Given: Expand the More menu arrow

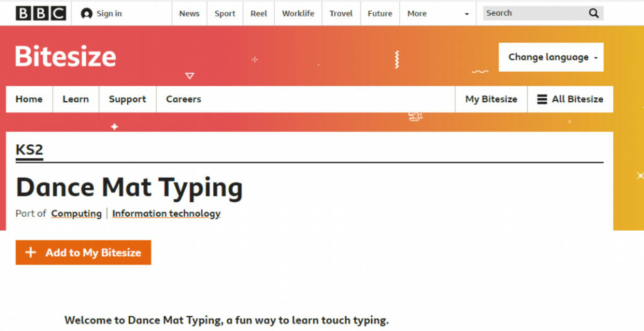Looking at the screenshot, I should coord(466,14).
